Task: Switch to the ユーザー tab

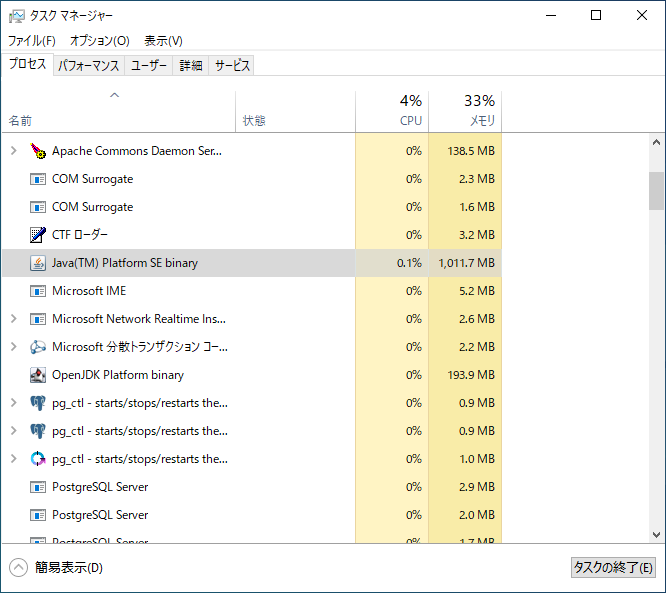Action: [149, 65]
